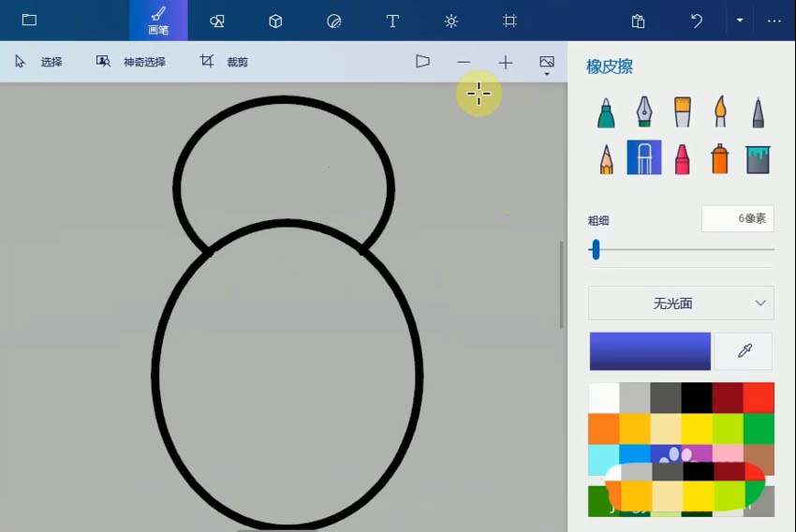Select the green marker tool
796x532 pixels.
(x=606, y=111)
